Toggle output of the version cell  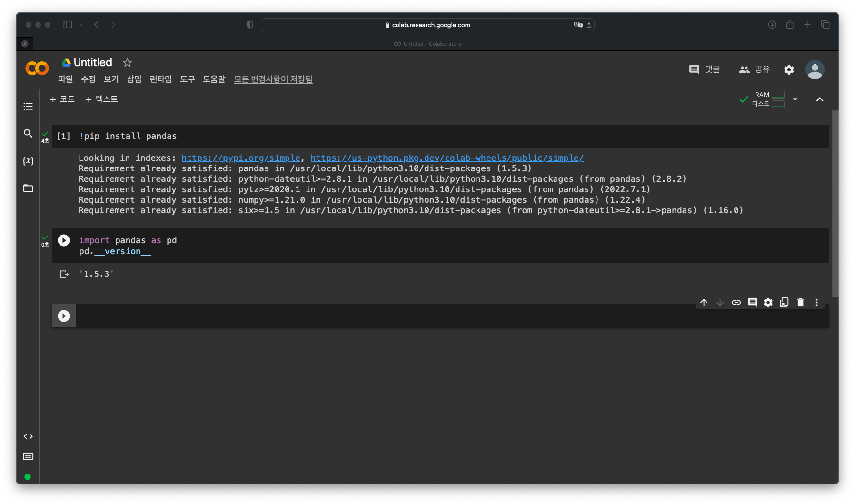(x=64, y=274)
